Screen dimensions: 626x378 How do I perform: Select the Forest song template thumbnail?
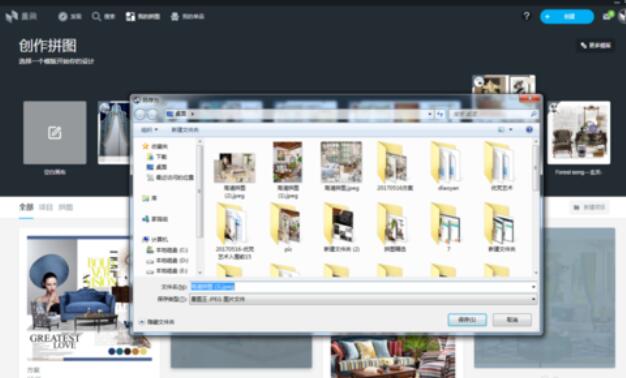579,133
